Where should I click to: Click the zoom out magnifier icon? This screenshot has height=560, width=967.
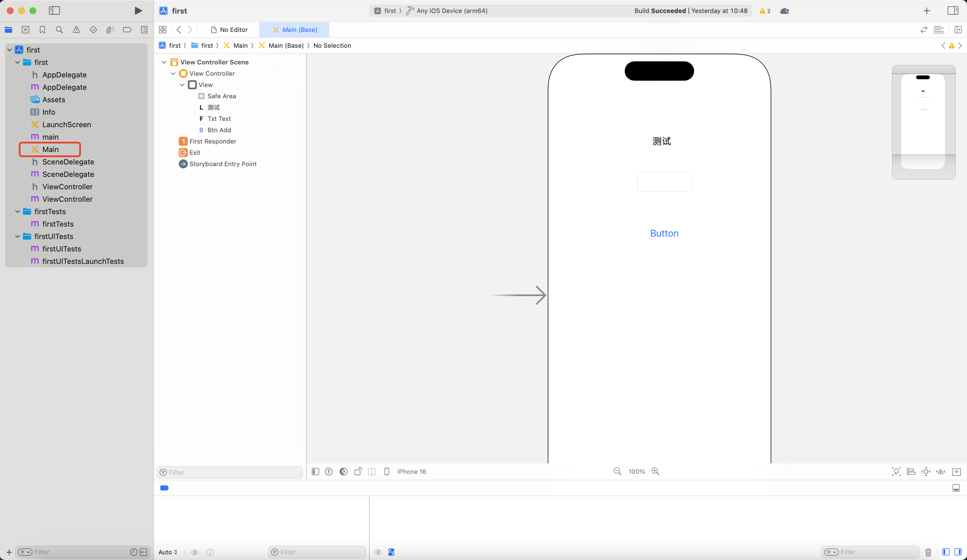click(617, 471)
